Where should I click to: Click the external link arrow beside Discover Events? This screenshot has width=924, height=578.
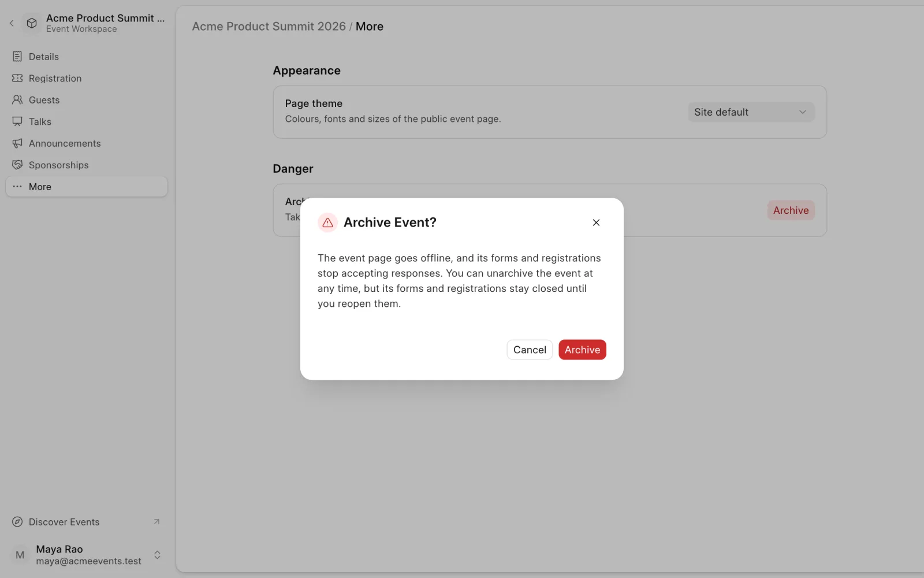[157, 522]
